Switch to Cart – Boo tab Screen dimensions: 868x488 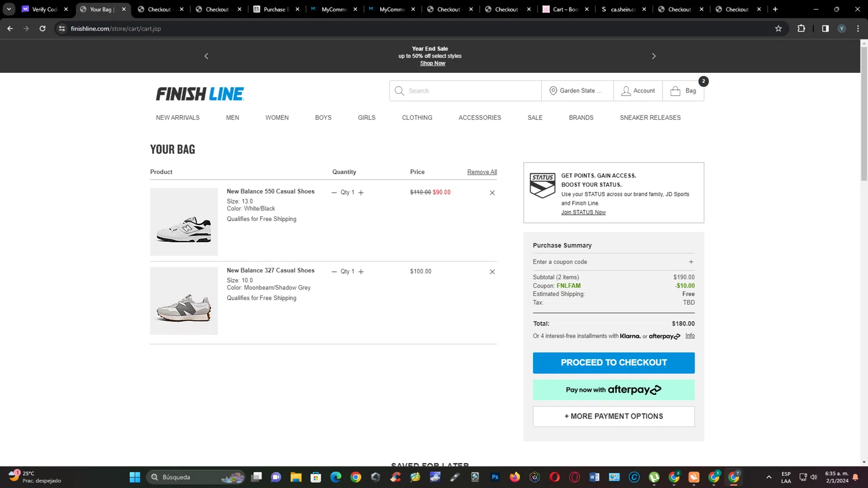[x=565, y=9]
